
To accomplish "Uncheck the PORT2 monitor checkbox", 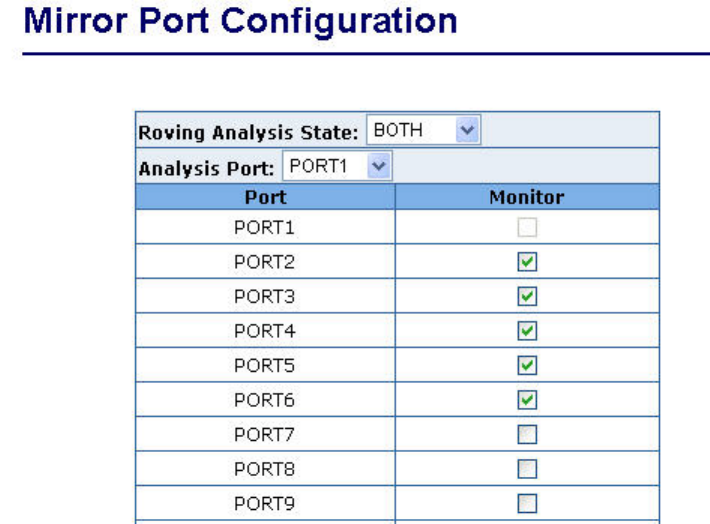I will (527, 262).
